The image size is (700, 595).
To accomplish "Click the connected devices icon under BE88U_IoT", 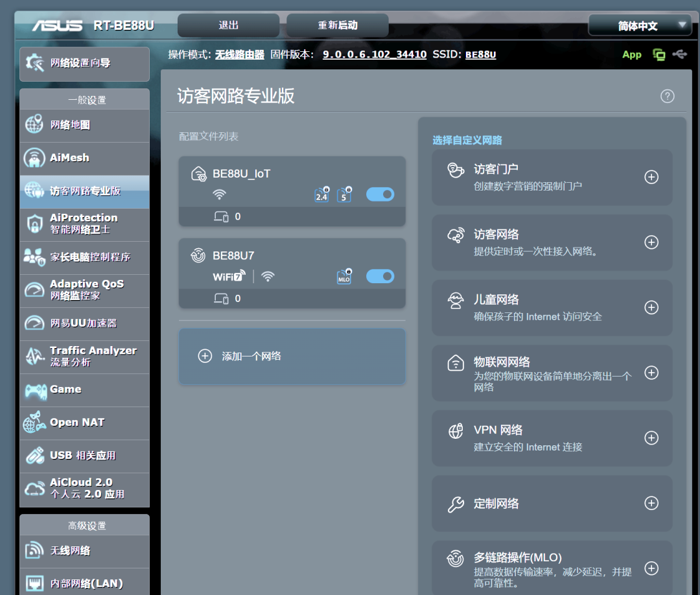I will (221, 216).
